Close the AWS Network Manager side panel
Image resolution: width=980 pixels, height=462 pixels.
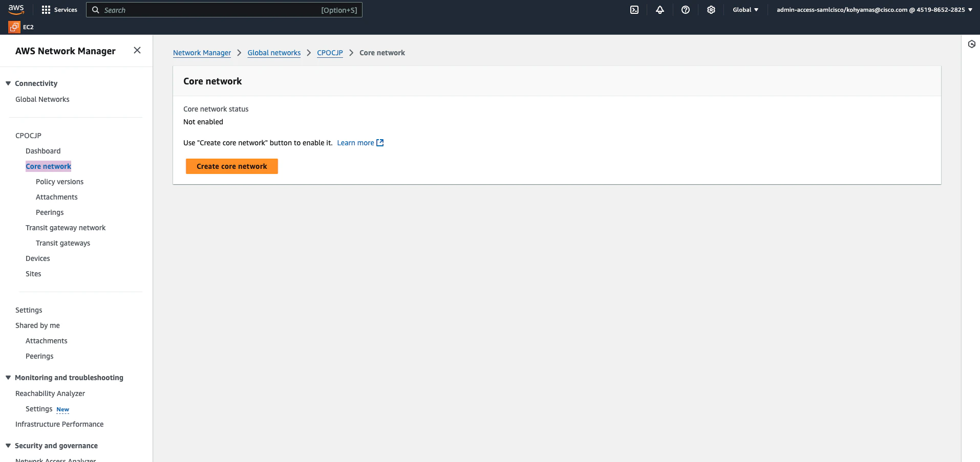click(137, 50)
